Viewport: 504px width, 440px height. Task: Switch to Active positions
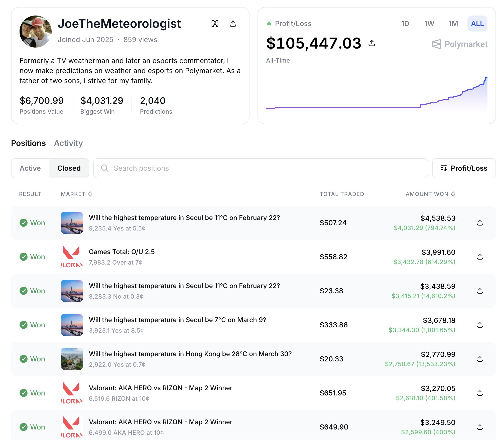point(30,168)
